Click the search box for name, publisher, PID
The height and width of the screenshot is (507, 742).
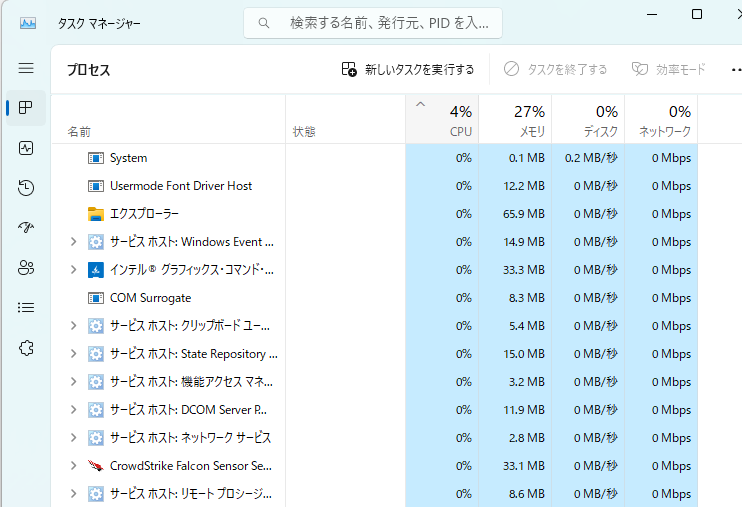[373, 23]
